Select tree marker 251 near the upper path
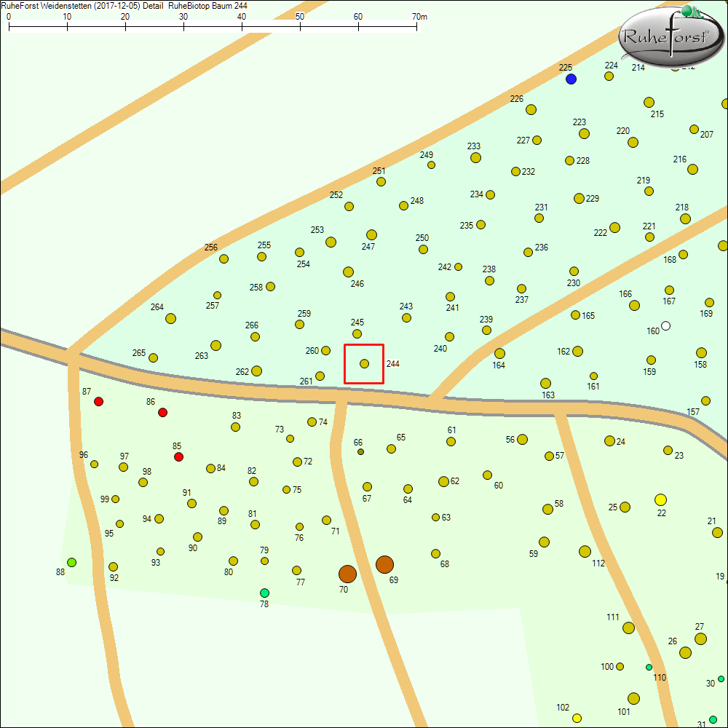 tap(379, 183)
